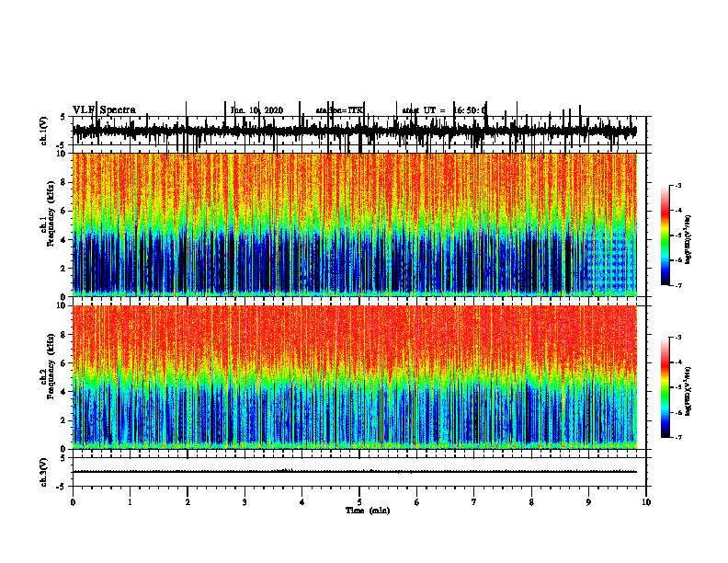Click time axis tick label "8"
The image size is (728, 563).
click(531, 502)
